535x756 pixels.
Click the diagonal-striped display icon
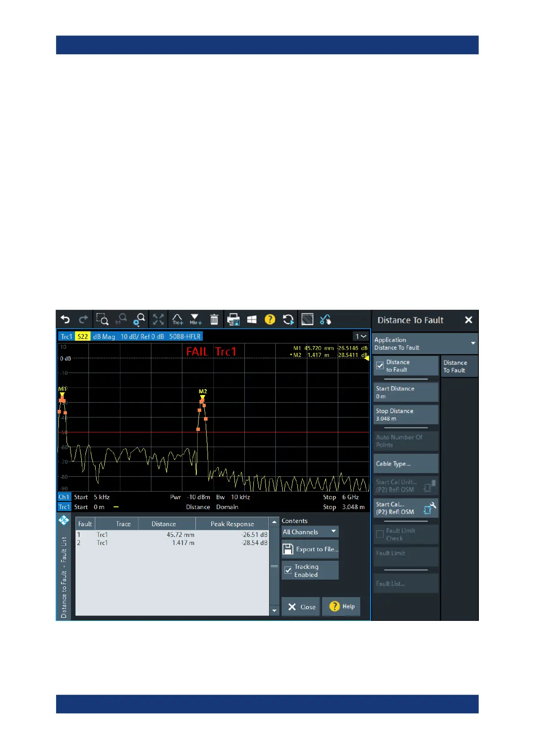[x=307, y=319]
